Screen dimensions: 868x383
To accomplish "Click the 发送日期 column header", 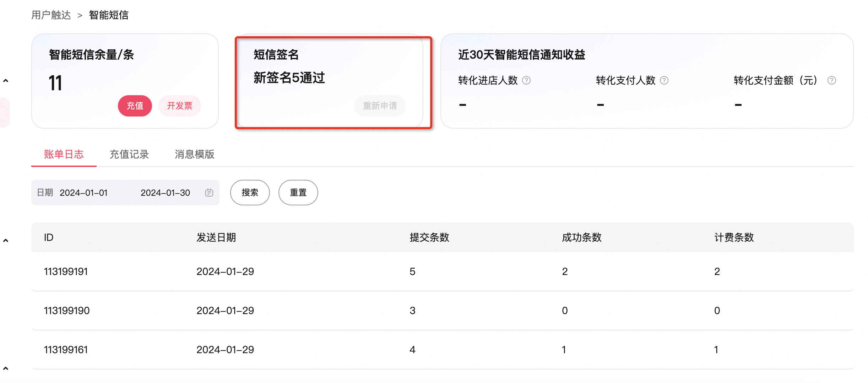I will 216,237.
